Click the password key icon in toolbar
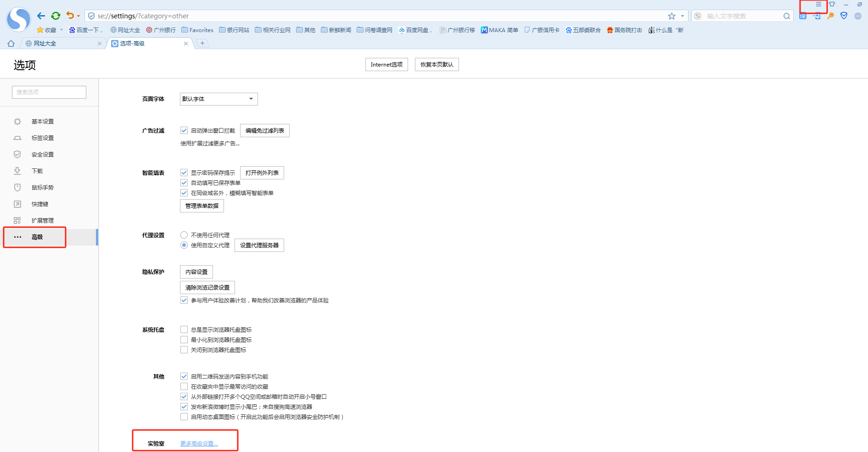Viewport: 868px width, 452px height. click(830, 16)
